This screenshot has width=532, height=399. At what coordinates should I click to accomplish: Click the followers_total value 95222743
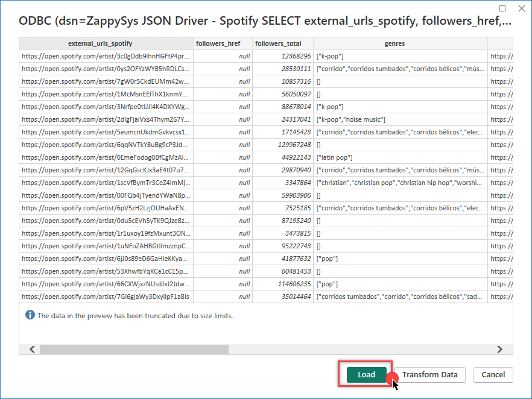pos(283,246)
